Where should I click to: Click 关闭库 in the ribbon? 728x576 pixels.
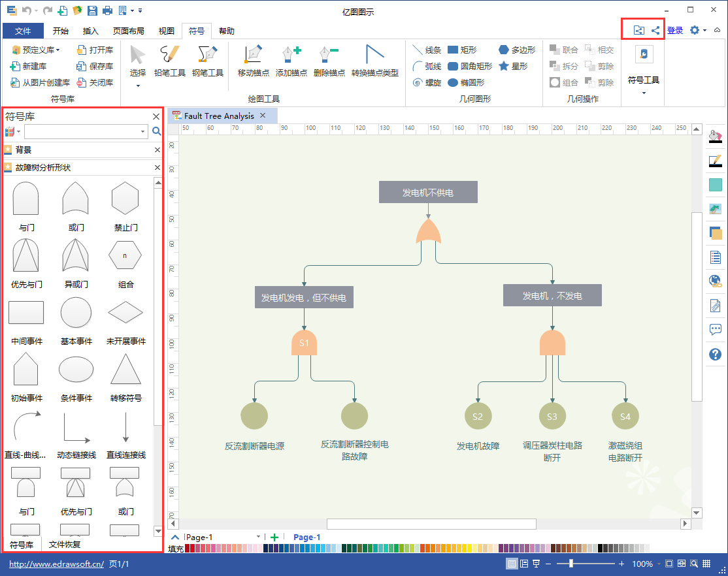click(x=95, y=83)
